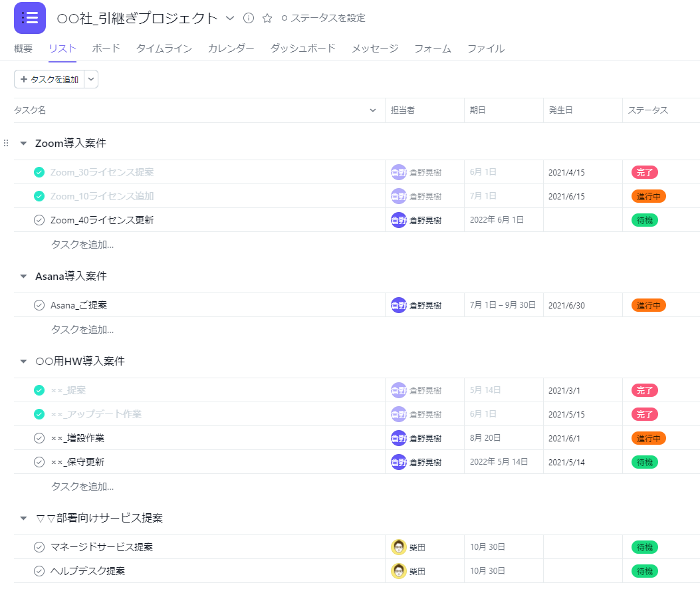Uncheck completed task Zoom_10ライセンス追加
Image resolution: width=700 pixels, height=589 pixels.
click(39, 197)
